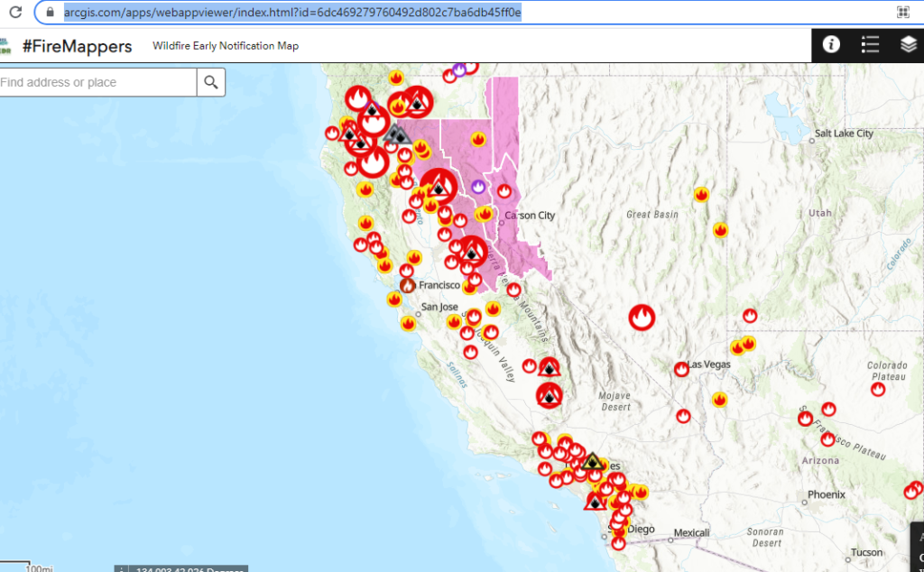Click the search magnifier button
The image size is (924, 572).
point(210,81)
